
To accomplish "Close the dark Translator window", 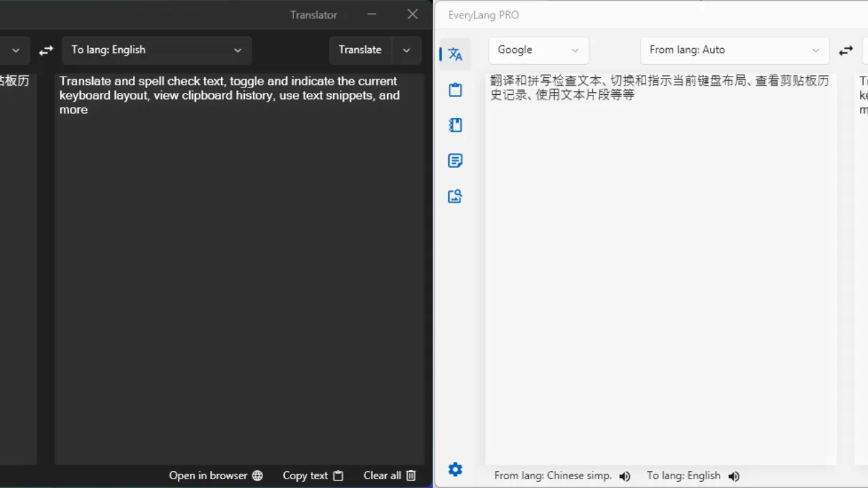I will 412,14.
